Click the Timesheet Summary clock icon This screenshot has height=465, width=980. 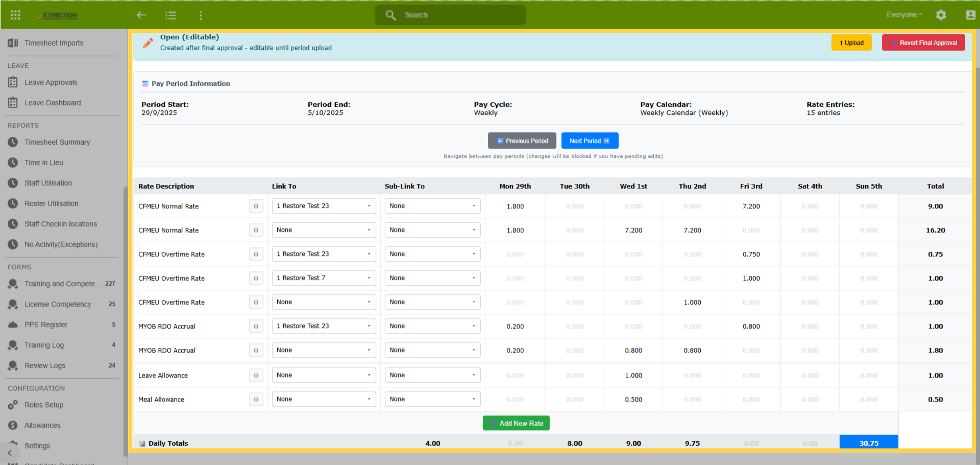13,142
